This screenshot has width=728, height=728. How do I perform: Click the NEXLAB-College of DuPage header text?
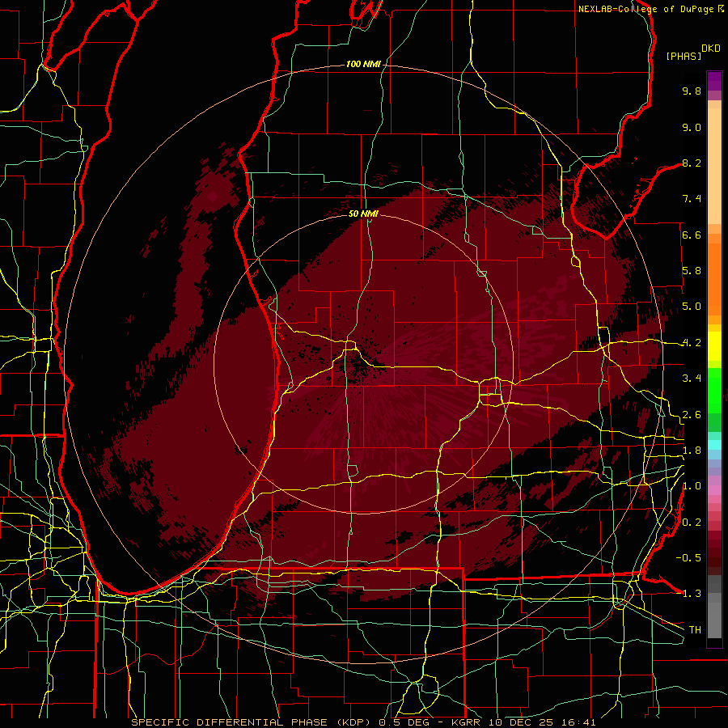tap(645, 9)
